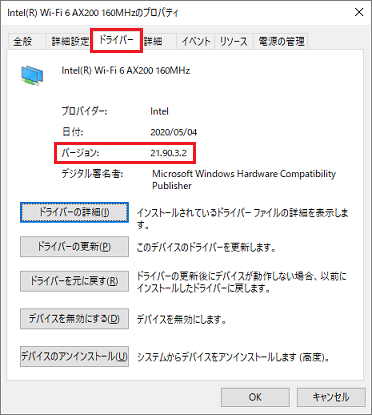Click ドライバーを元に戻す button
Screen dimensions: 372x415
tap(74, 281)
